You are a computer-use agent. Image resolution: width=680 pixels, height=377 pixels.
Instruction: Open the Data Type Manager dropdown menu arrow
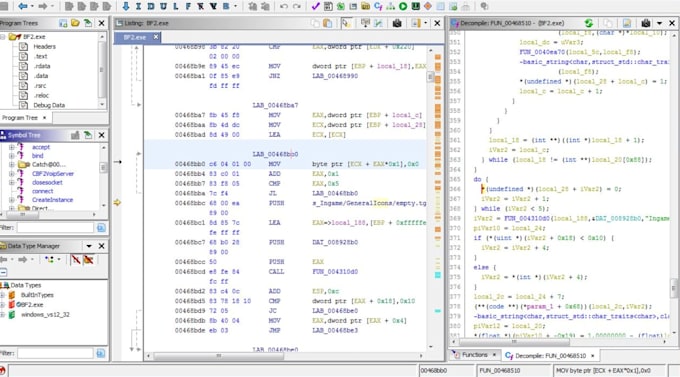89,246
